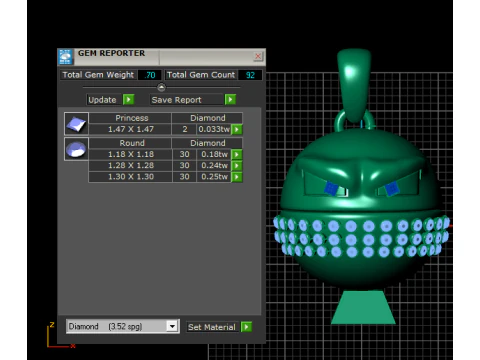Image resolution: width=480 pixels, height=360 pixels.
Task: Click the Gem Reporter logo icon
Action: 65,57
